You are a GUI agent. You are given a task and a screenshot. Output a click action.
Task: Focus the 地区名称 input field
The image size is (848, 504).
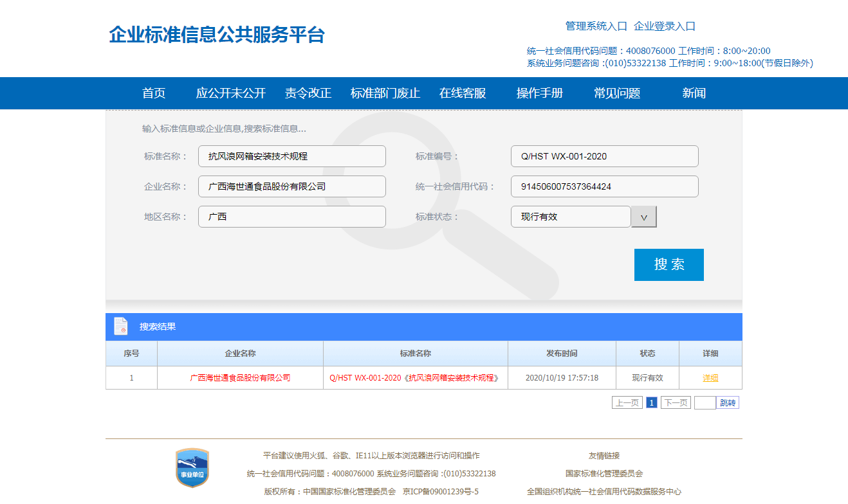(x=292, y=217)
